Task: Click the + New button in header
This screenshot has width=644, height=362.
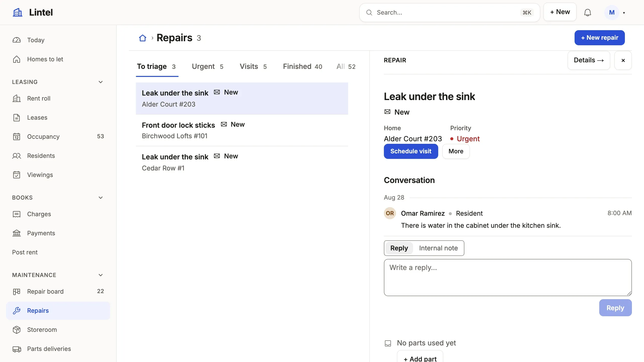Action: 560,12
